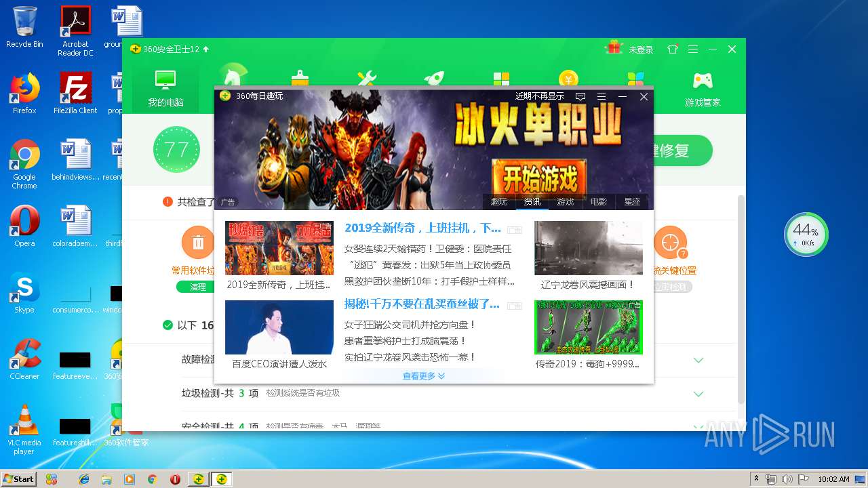Image resolution: width=868 pixels, height=488 pixels.
Task: Click the gift box icon in title bar
Action: pyautogui.click(x=614, y=47)
